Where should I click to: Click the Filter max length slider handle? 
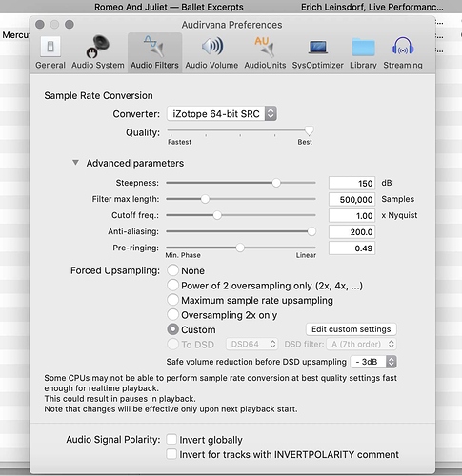pos(205,199)
